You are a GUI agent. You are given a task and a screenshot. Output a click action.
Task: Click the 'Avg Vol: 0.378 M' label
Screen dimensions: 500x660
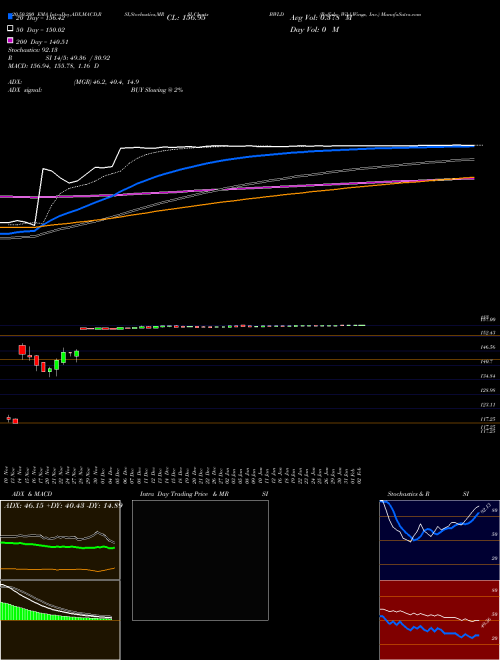pyautogui.click(x=321, y=18)
